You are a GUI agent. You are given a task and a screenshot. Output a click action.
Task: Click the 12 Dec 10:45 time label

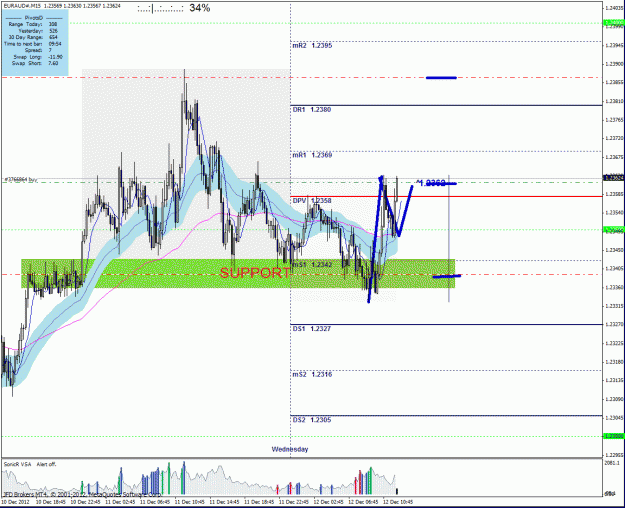tap(397, 502)
